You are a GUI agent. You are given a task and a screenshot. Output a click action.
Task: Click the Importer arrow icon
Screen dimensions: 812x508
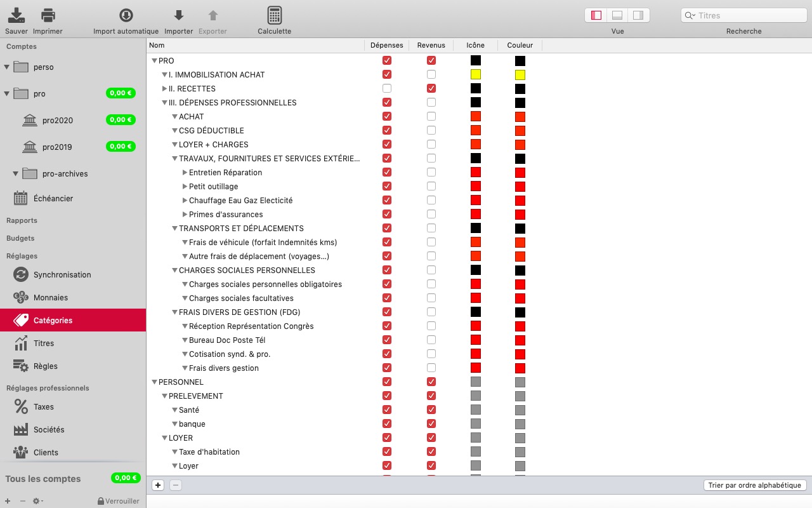pyautogui.click(x=179, y=15)
